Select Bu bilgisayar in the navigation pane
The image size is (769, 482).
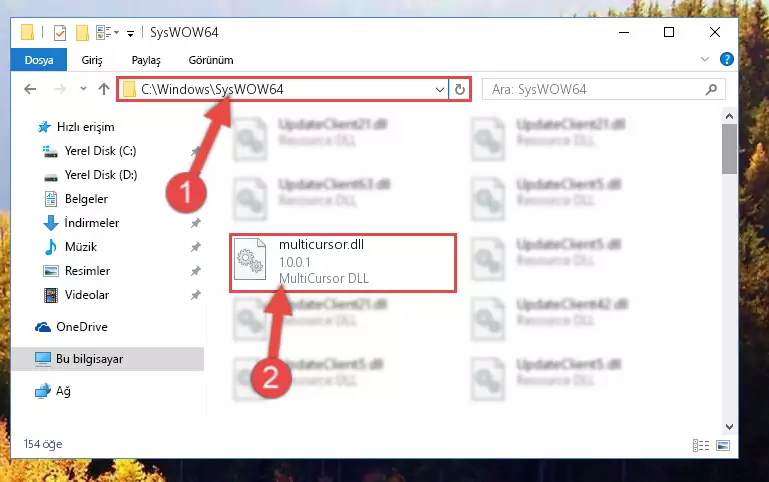pos(107,359)
